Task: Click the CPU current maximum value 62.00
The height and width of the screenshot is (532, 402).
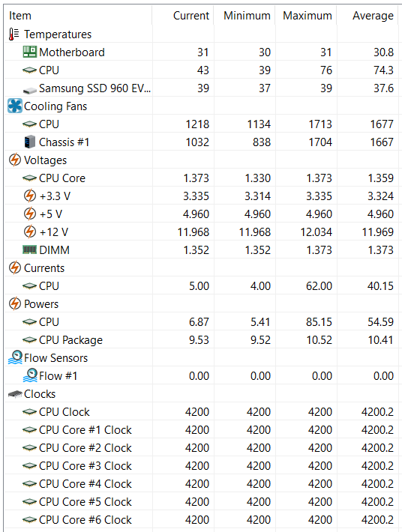Action: tap(319, 286)
